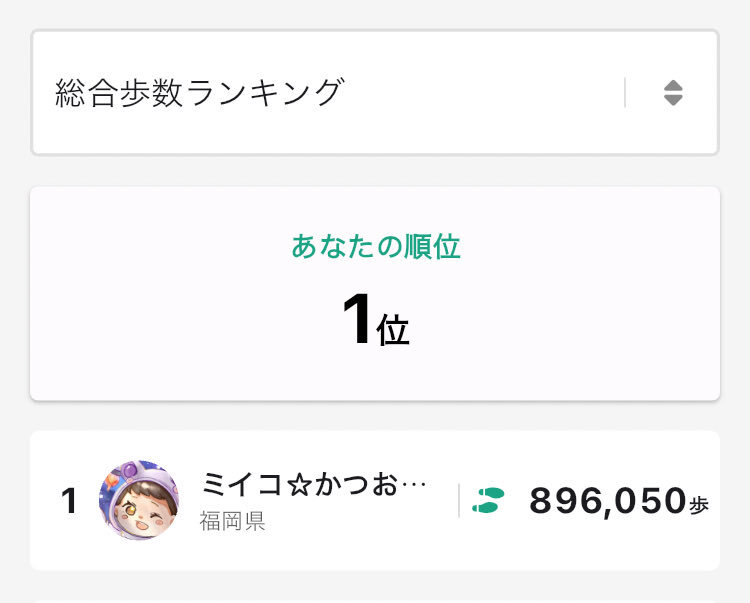Click the あなたの順位 heading

pyautogui.click(x=375, y=246)
